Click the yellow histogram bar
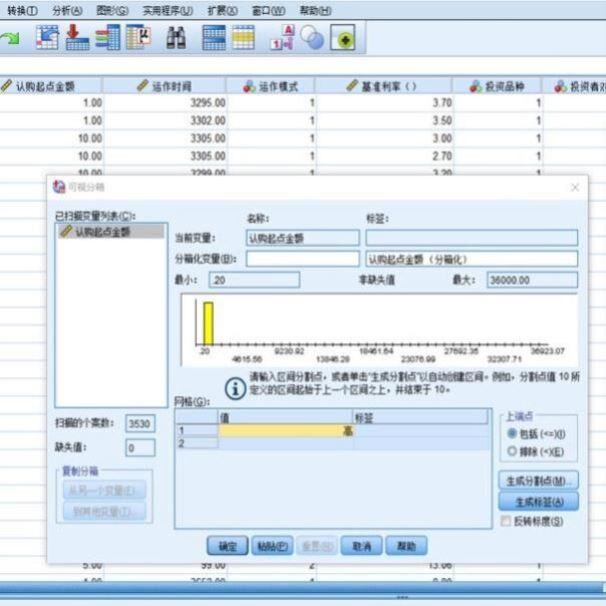The image size is (606, 606). click(x=208, y=323)
